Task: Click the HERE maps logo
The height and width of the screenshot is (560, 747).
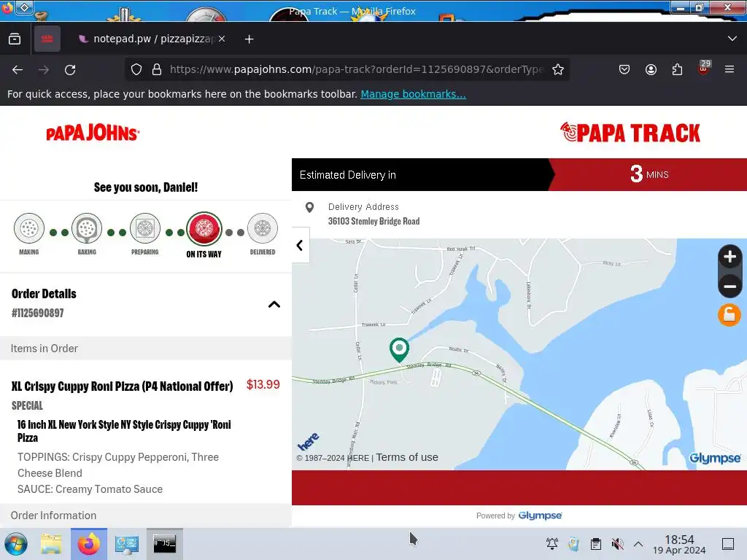Action: tap(309, 441)
